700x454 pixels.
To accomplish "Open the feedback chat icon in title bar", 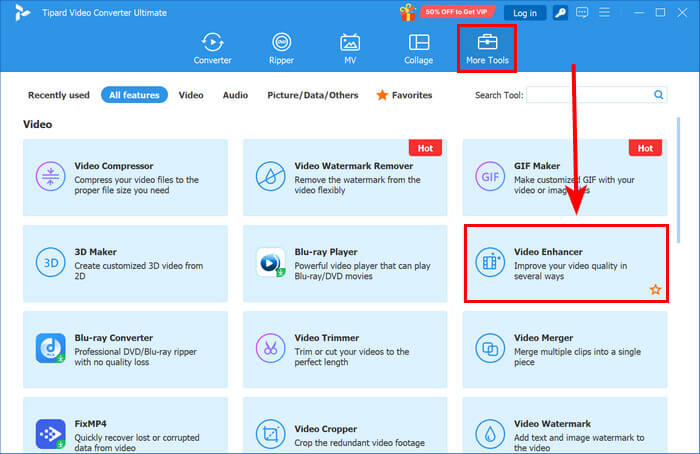I will tap(587, 13).
